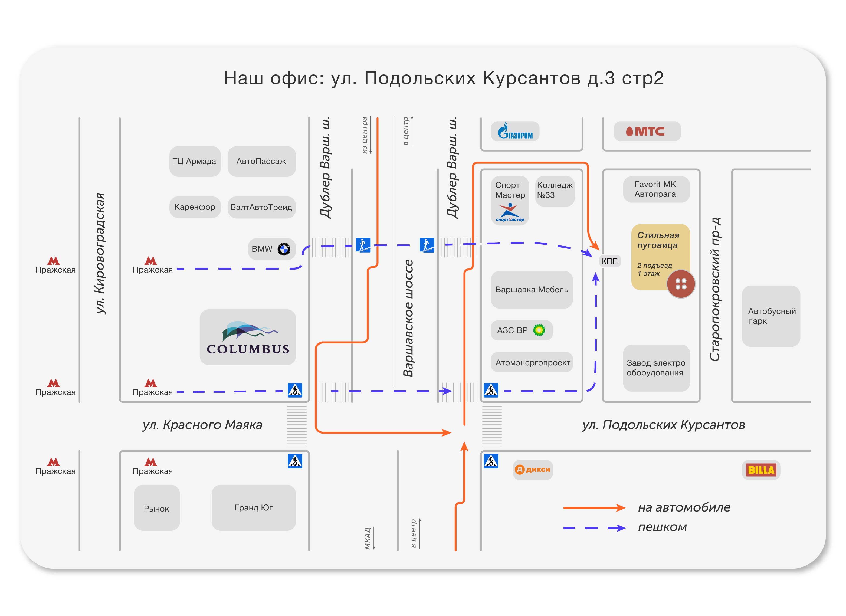
Task: Click the pedestrian crossing sign below Атомэнергопроект
Action: coord(491,390)
